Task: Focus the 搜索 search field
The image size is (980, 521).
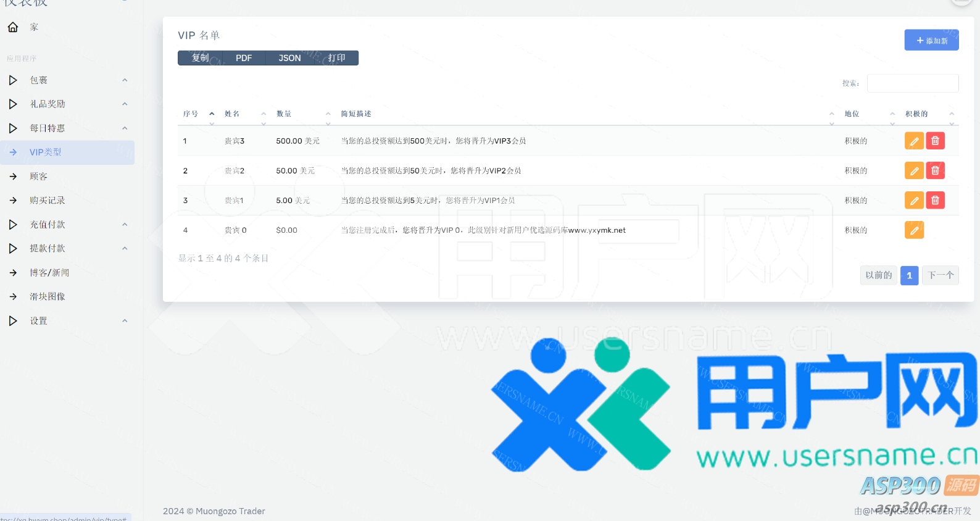Action: [x=913, y=83]
